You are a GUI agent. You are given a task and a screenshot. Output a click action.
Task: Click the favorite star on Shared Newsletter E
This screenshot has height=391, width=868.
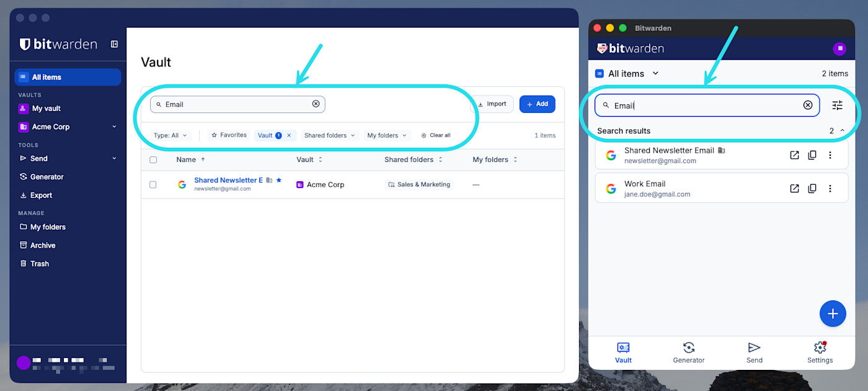(x=279, y=180)
